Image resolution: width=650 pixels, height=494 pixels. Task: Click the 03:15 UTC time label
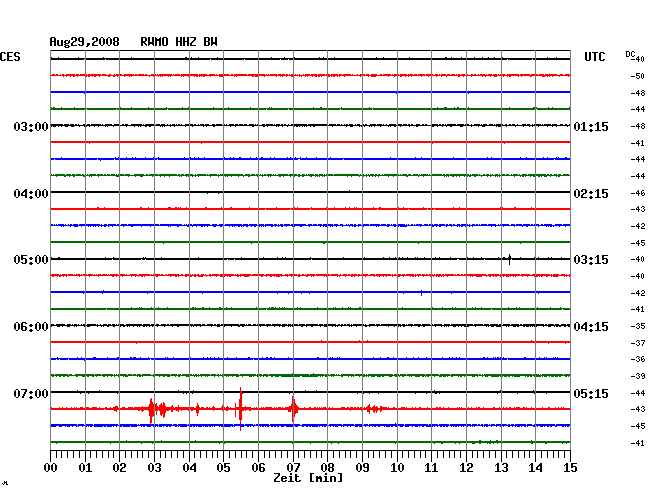(591, 260)
